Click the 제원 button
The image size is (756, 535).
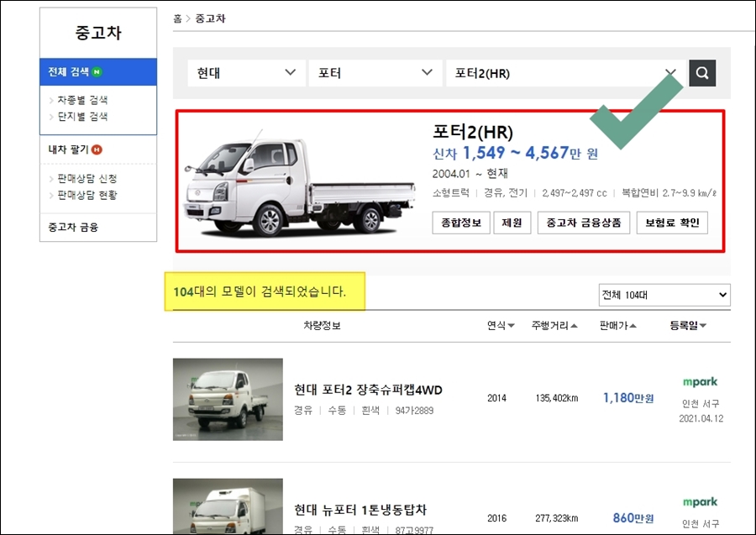(x=512, y=223)
